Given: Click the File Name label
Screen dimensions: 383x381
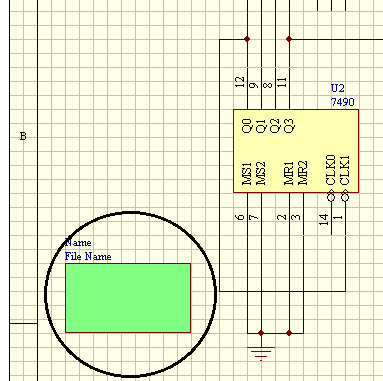Looking at the screenshot, I should [88, 256].
